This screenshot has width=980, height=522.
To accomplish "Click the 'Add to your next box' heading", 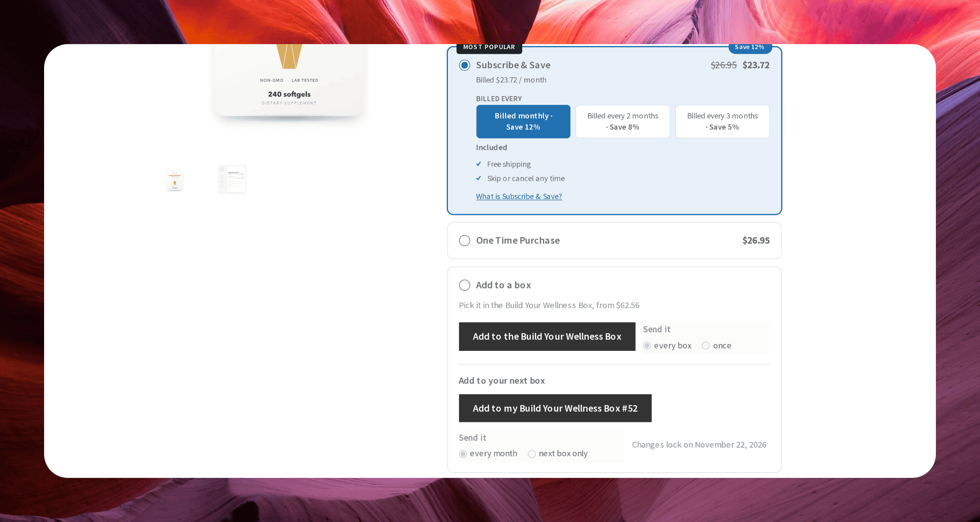I will (502, 381).
